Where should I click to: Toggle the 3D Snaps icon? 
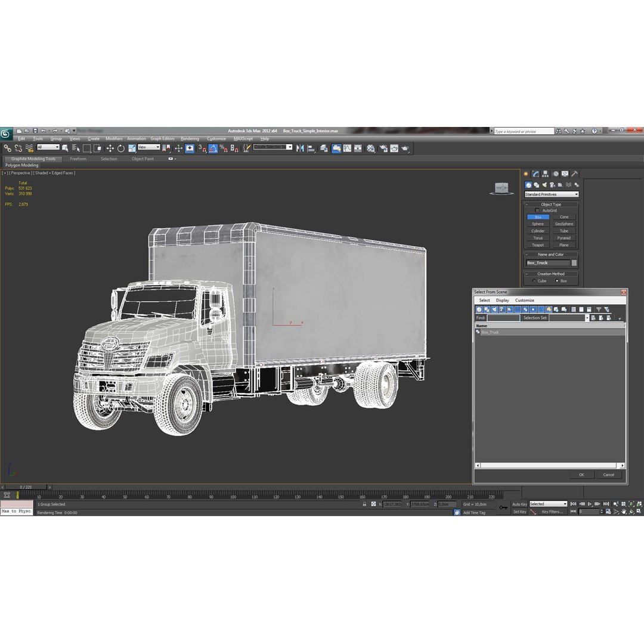(x=202, y=148)
